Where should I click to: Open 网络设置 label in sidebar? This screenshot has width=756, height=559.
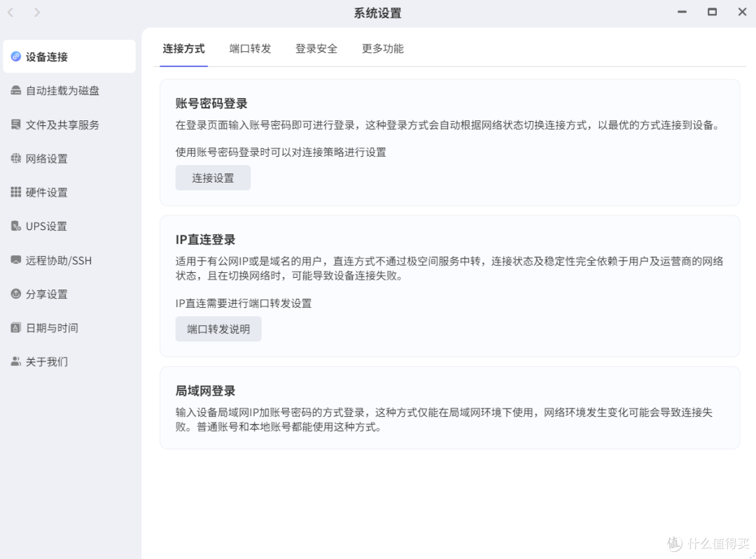point(47,159)
